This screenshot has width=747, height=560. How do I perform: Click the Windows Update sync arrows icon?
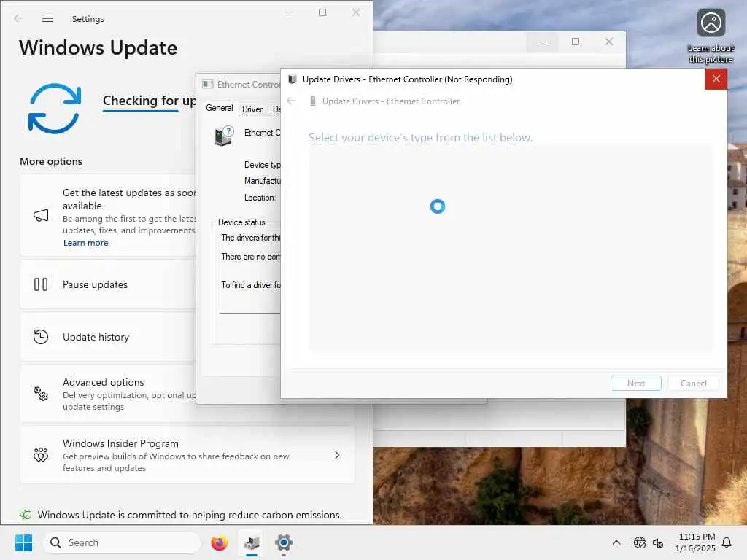coord(54,109)
